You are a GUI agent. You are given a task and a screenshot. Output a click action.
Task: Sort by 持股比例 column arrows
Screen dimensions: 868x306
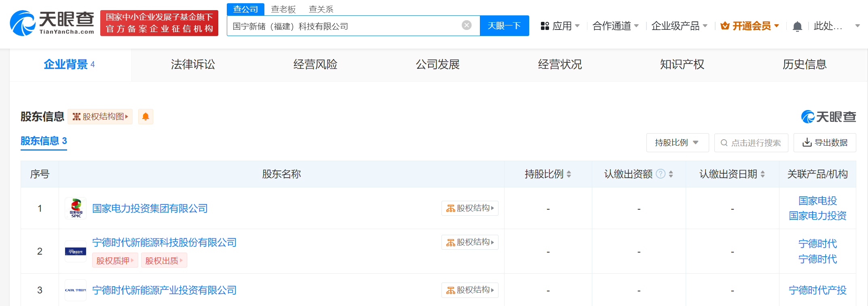click(569, 174)
